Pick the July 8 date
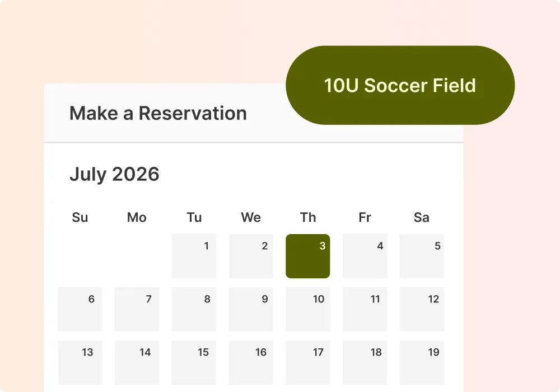 pyautogui.click(x=194, y=309)
